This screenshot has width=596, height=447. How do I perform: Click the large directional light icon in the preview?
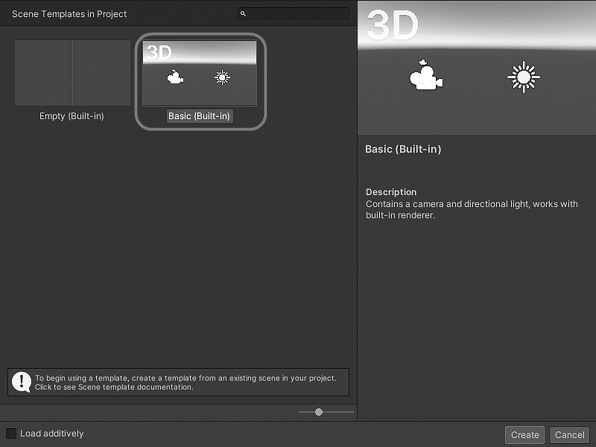[523, 77]
